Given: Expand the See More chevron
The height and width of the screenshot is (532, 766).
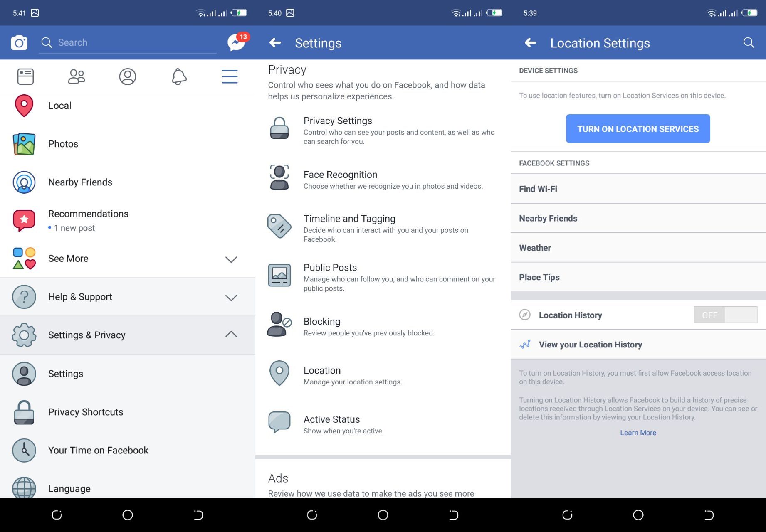Looking at the screenshot, I should [231, 259].
